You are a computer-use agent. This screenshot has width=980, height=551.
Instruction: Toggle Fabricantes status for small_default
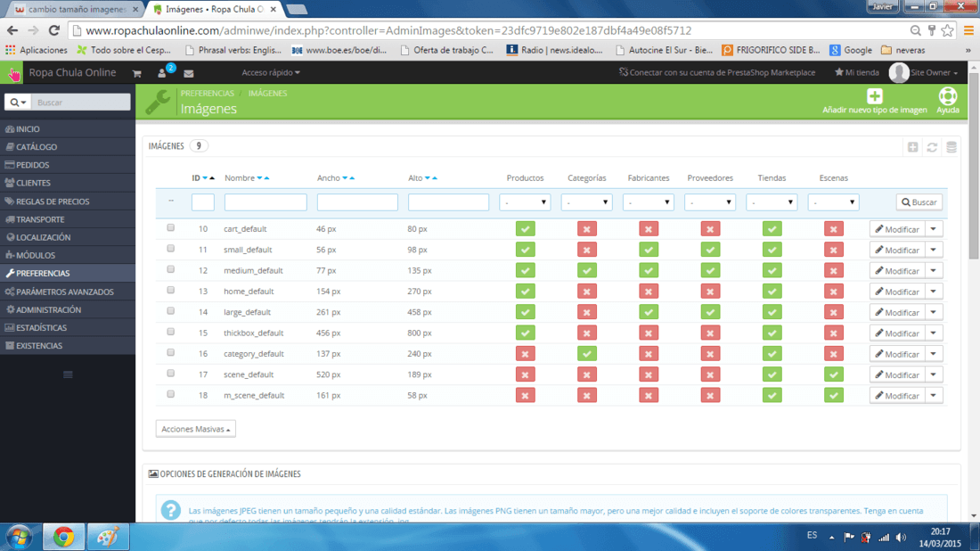pyautogui.click(x=648, y=250)
